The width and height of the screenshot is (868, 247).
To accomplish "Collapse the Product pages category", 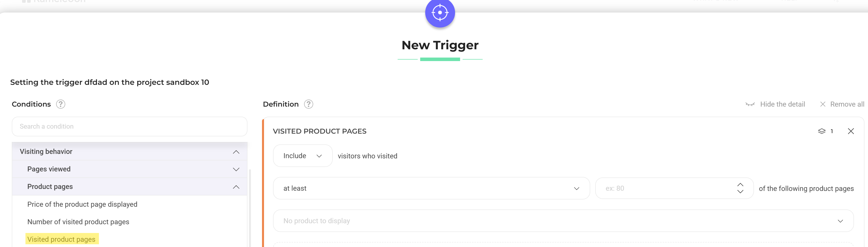I will 236,187.
